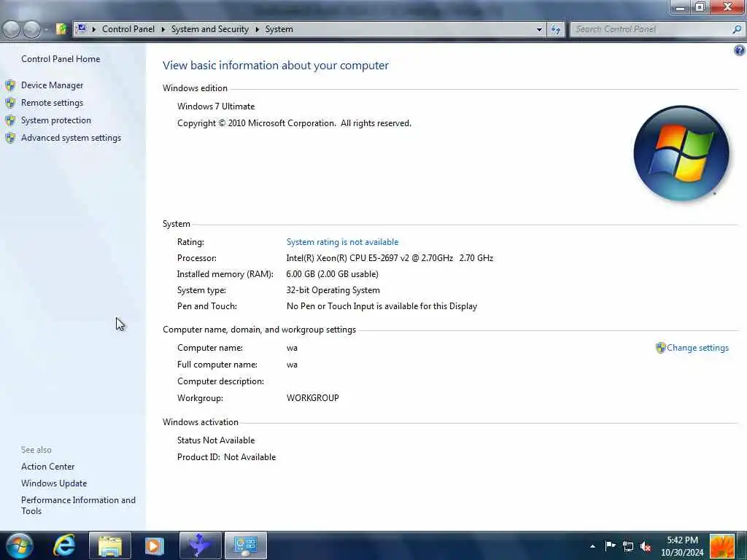Click WORKGROUP value text
This screenshot has height=560, width=747.
coord(312,398)
